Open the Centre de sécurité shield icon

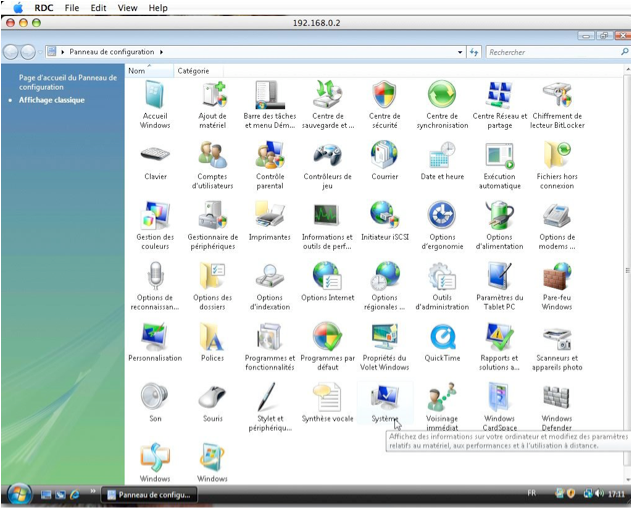coord(384,96)
